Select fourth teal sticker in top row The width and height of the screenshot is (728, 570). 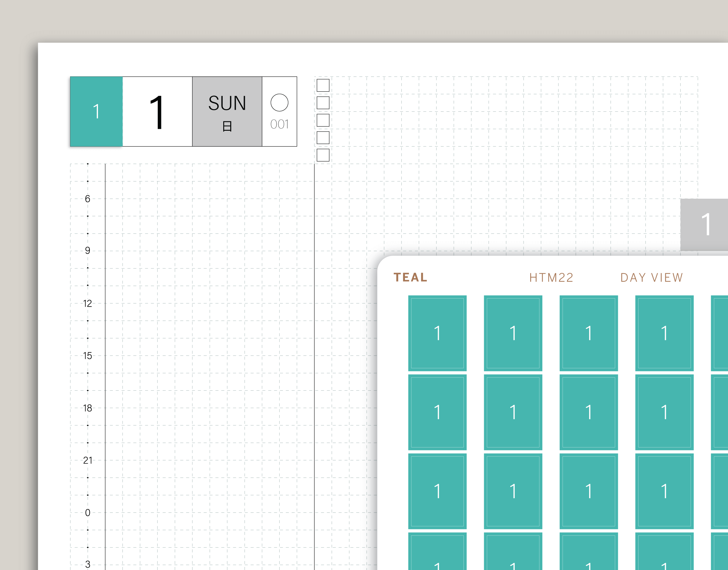(664, 333)
